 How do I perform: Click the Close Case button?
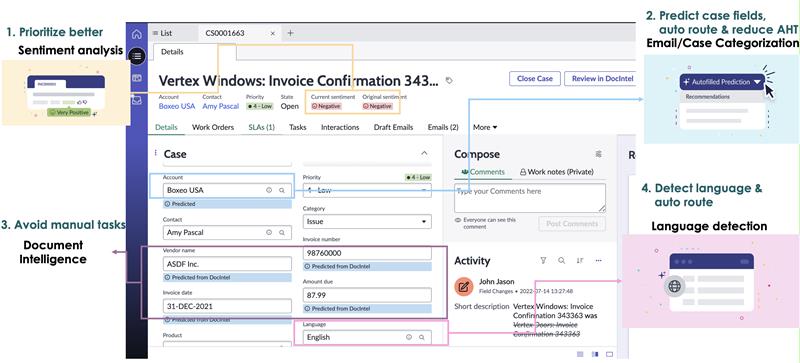(x=535, y=79)
